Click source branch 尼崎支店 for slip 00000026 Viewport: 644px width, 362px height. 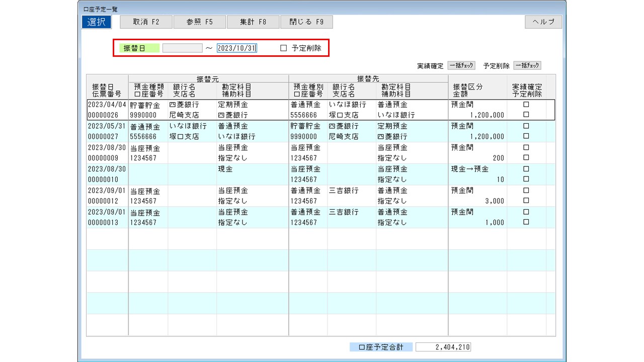coord(184,115)
